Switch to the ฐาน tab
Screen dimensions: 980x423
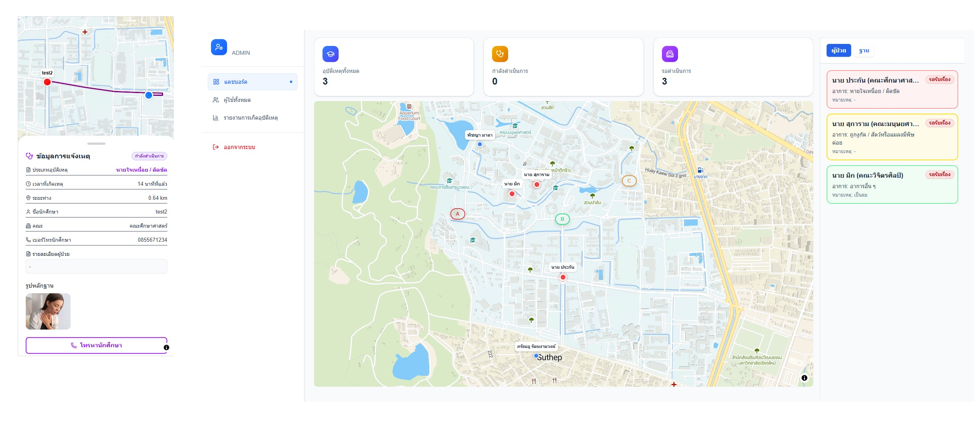click(864, 51)
